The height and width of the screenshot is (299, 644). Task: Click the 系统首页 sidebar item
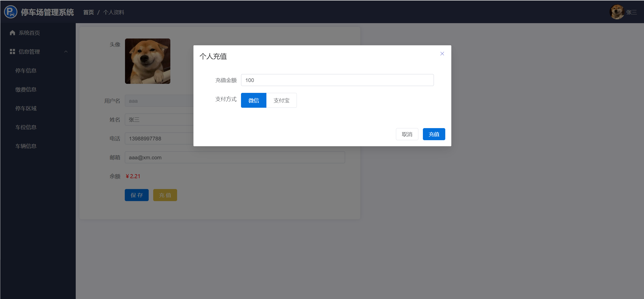pyautogui.click(x=29, y=33)
